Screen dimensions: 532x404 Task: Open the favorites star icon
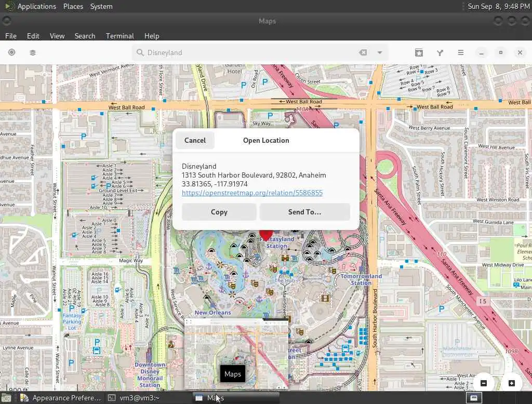419,52
